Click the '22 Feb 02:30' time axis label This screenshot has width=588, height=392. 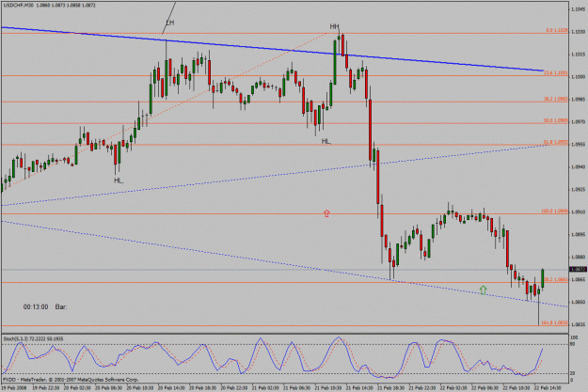pos(453,388)
